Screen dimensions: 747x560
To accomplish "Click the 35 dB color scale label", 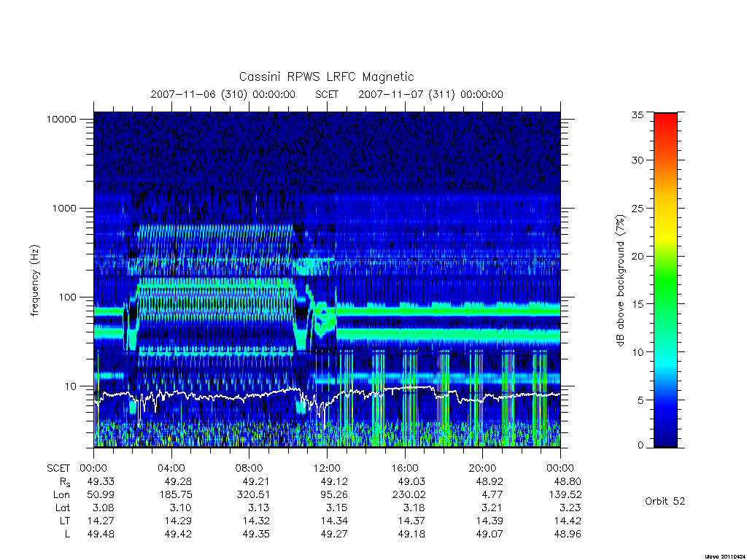I will [637, 114].
